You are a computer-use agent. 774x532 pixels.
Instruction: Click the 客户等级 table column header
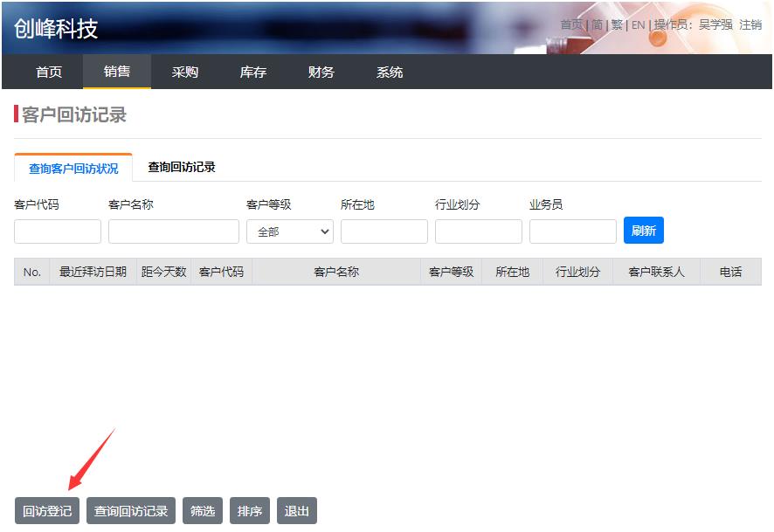tap(451, 272)
